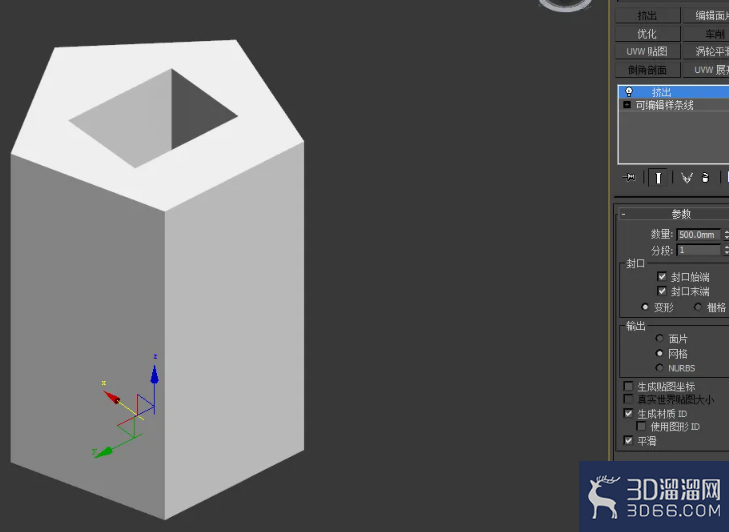729x532 pixels.
Task: Click the green Y axis gizmo arrow
Action: pos(104,452)
